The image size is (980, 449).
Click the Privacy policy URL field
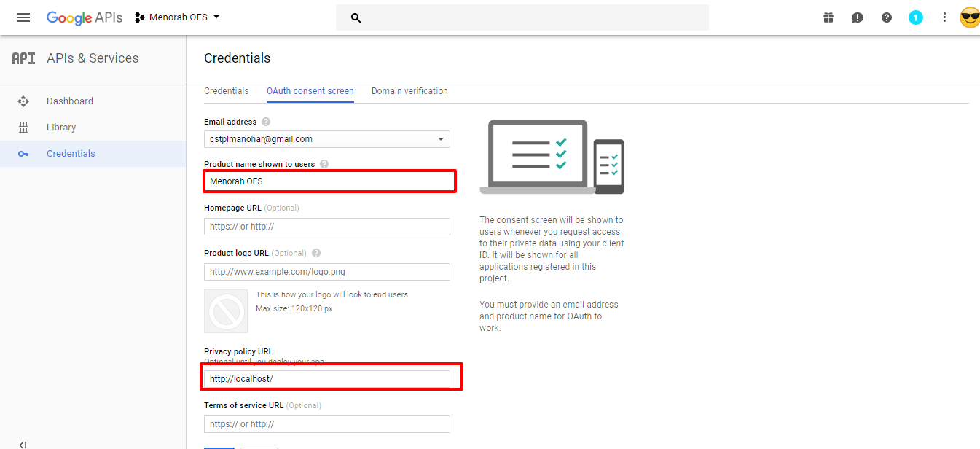coord(327,379)
